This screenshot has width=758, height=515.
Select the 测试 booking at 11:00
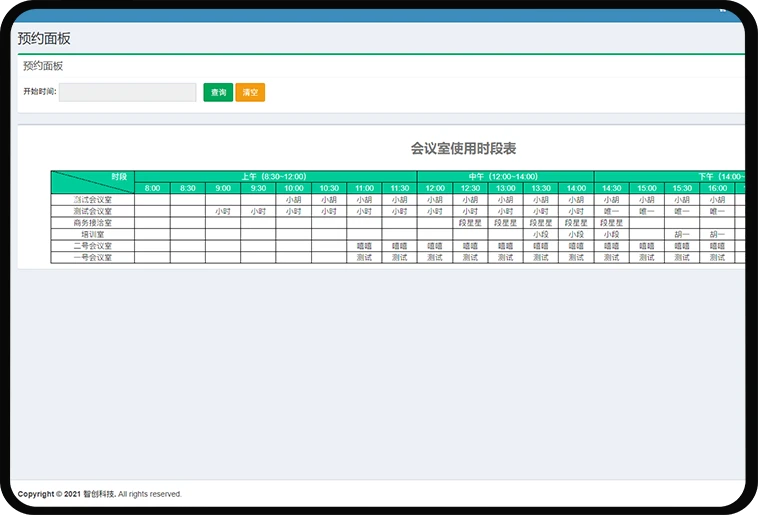[364, 257]
